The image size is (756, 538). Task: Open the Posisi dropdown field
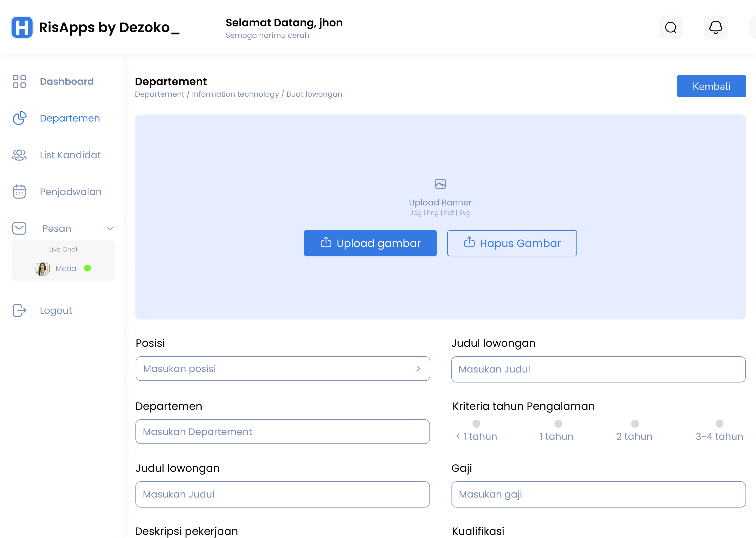(282, 369)
